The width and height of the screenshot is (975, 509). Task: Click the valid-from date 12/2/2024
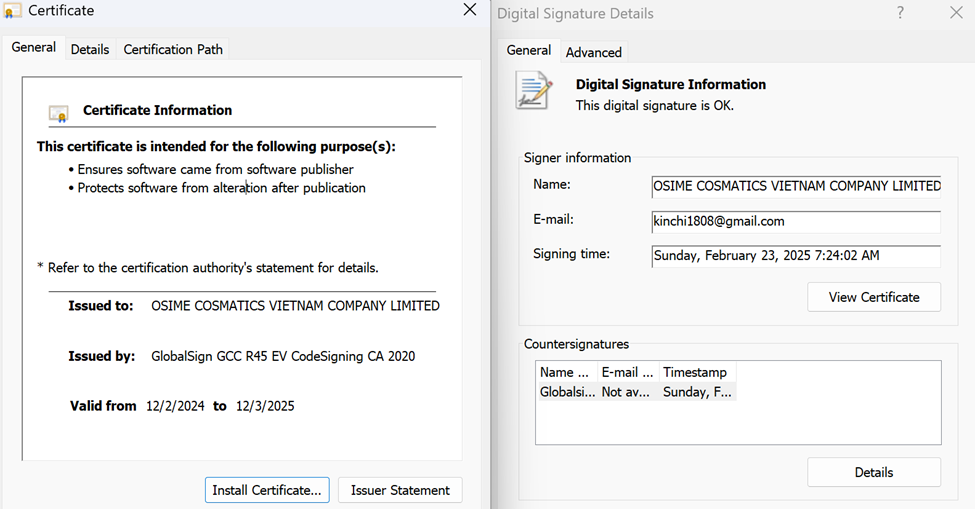coord(175,406)
